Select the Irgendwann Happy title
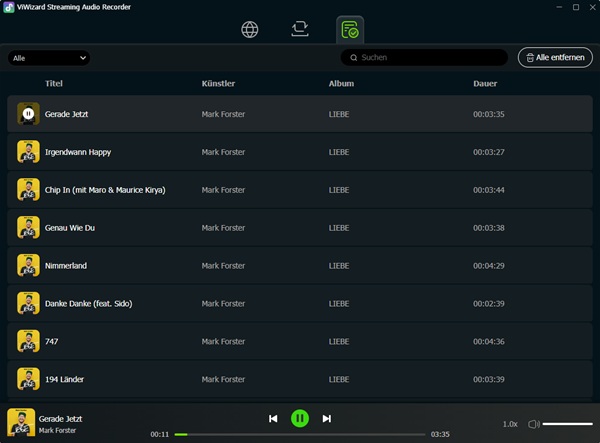 pyautogui.click(x=78, y=152)
